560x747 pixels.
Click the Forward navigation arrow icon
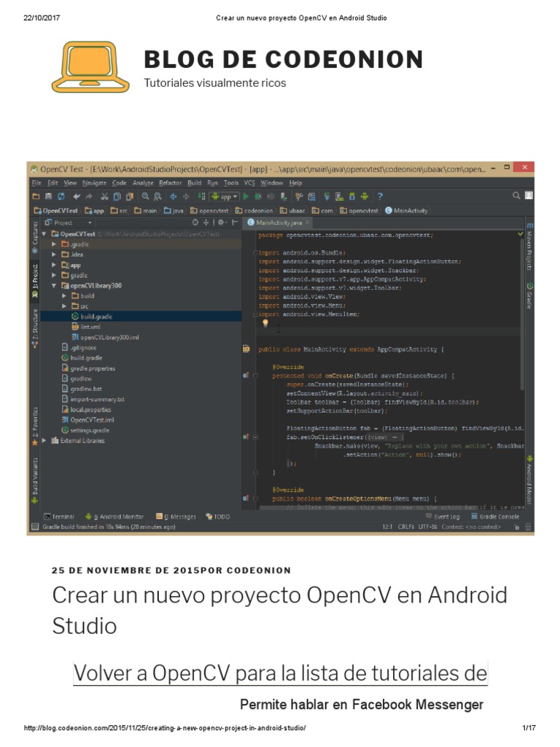(186, 196)
